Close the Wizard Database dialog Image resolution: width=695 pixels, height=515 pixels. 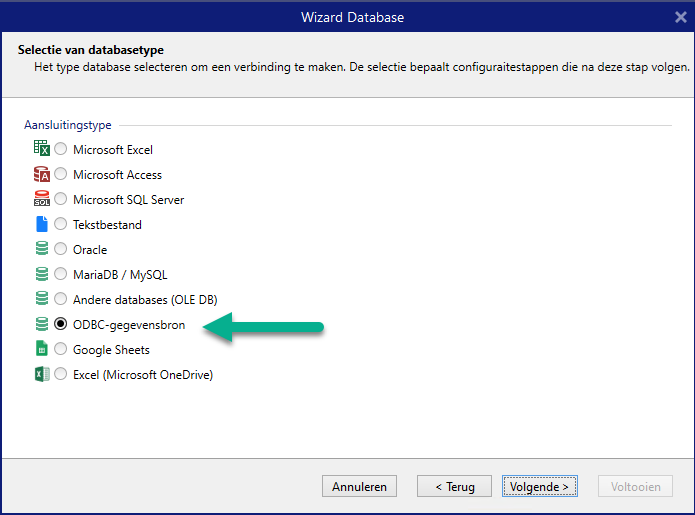(681, 17)
